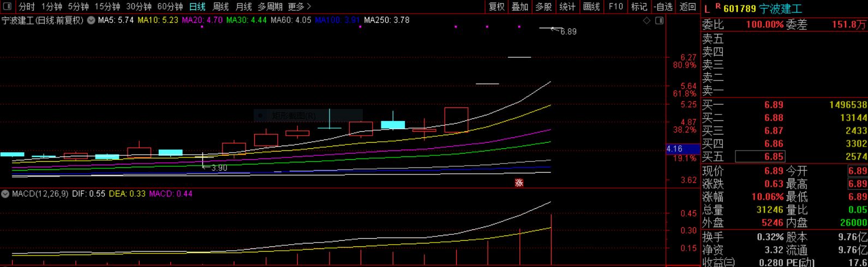This screenshot has width=868, height=267.
Task: Click the 叠加 overlay stock button
Action: [x=519, y=7]
